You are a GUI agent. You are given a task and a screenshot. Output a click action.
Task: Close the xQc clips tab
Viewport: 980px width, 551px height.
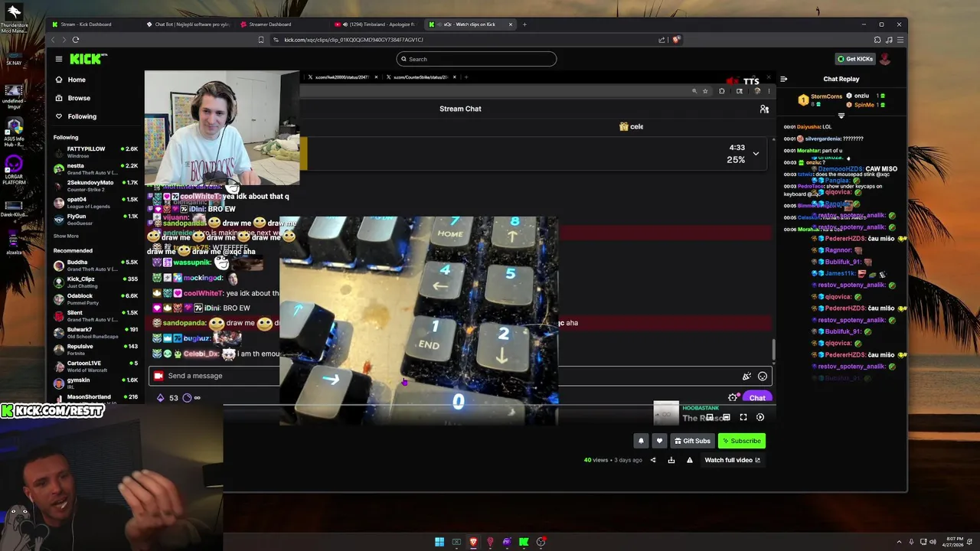click(511, 24)
